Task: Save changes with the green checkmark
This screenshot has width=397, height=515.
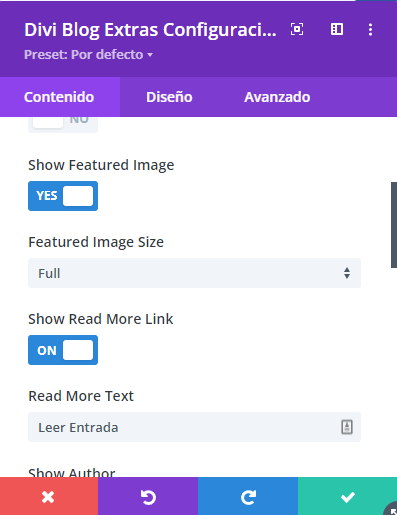Action: coord(347,496)
